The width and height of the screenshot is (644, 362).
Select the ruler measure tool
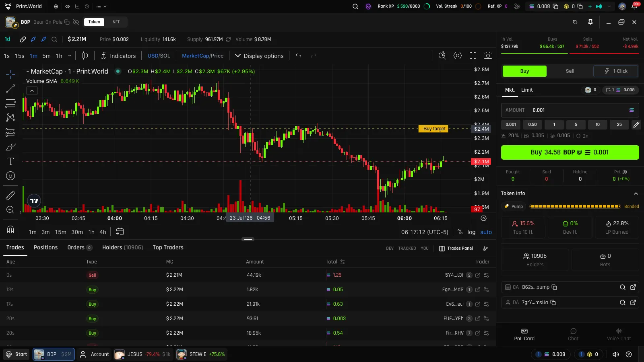[x=10, y=195]
